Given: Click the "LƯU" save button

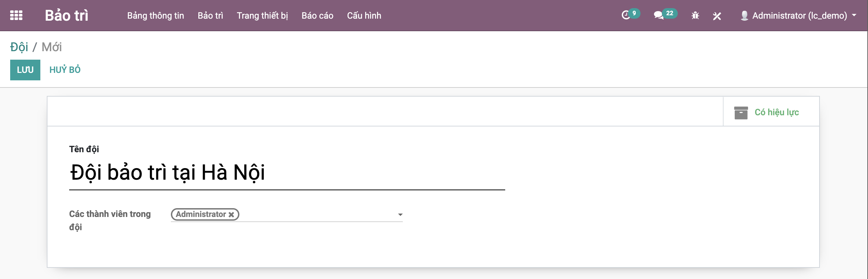Looking at the screenshot, I should (x=25, y=70).
